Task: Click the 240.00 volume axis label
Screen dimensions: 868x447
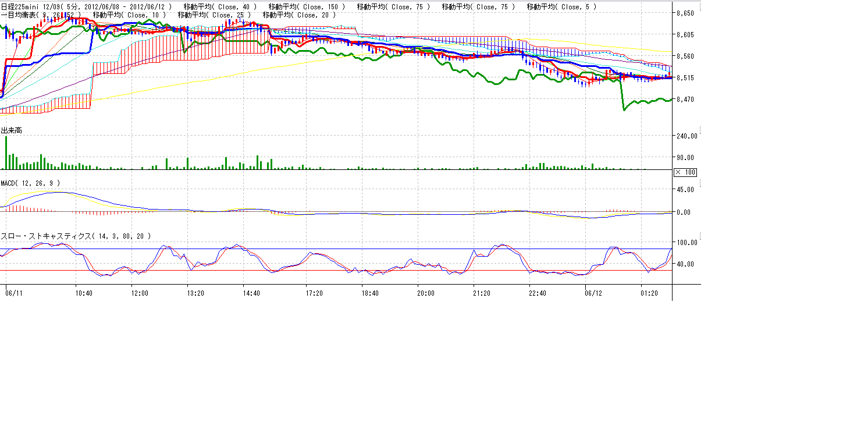Action: 686,136
